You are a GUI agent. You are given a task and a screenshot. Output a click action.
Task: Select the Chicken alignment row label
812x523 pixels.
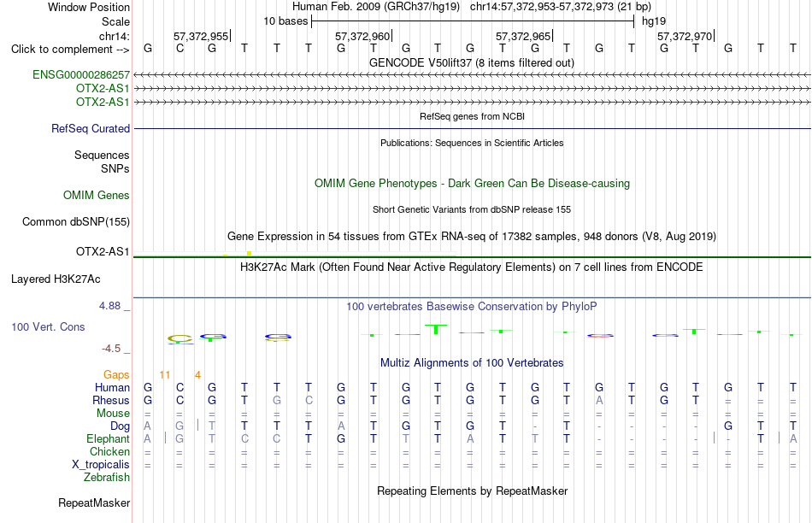[x=109, y=452]
